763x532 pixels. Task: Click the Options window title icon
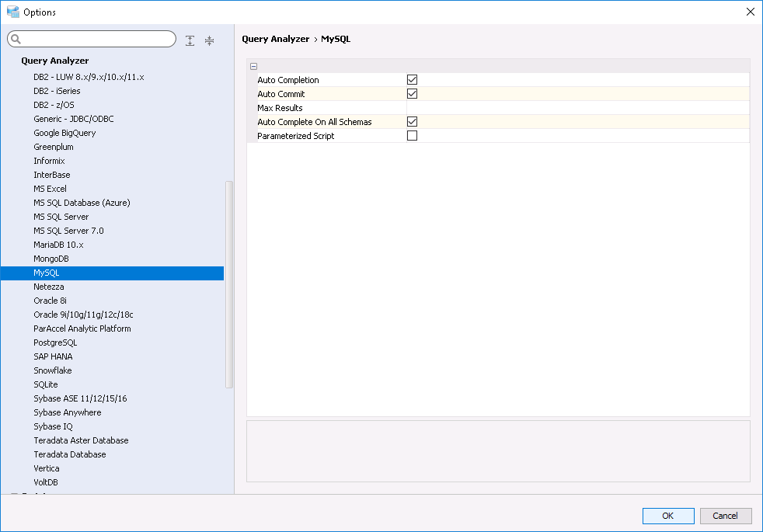click(12, 12)
